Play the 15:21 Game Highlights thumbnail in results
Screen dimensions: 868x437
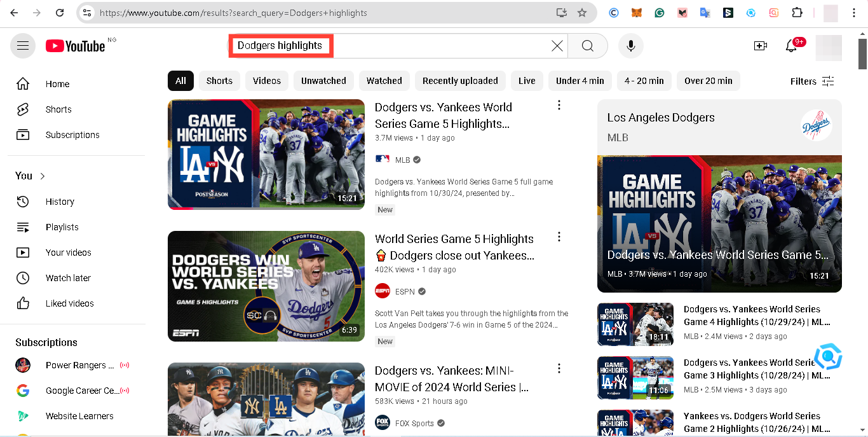pos(266,154)
